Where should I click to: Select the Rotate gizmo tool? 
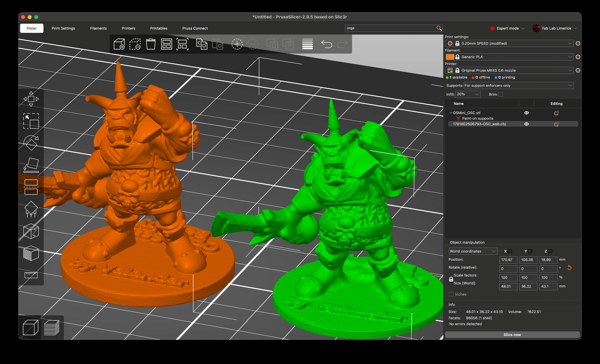click(31, 143)
